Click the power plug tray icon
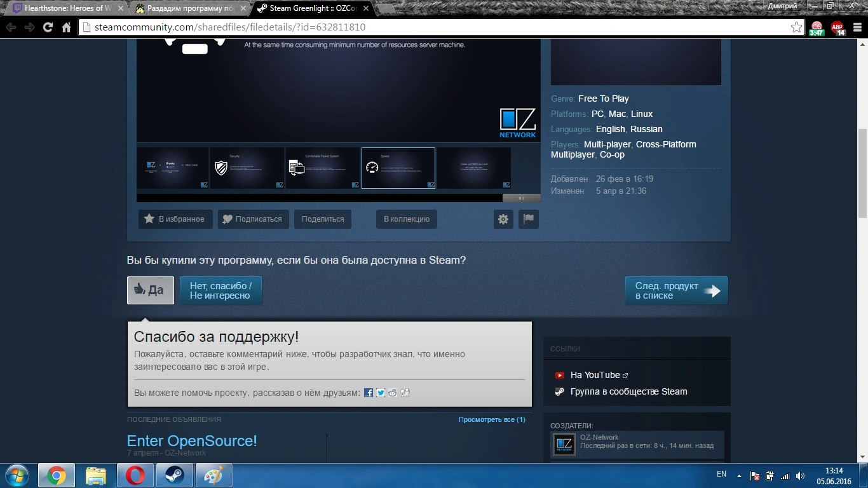This screenshot has width=868, height=488. [770, 476]
